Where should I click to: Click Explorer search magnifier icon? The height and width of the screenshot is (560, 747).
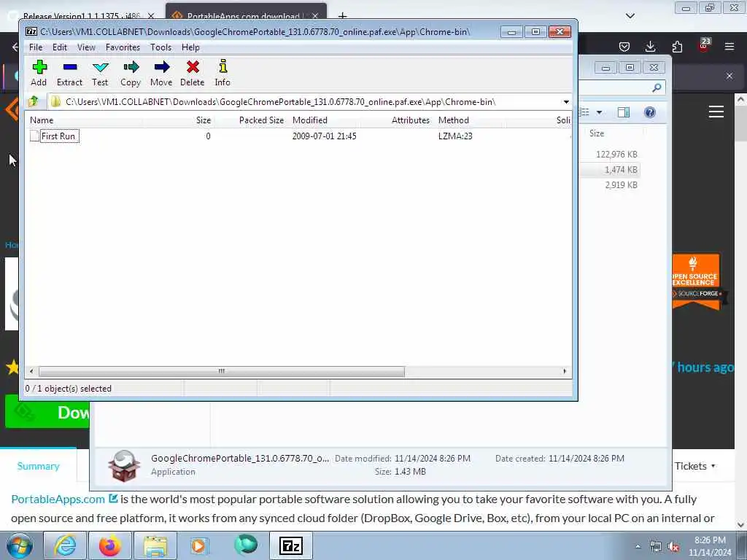657,87
